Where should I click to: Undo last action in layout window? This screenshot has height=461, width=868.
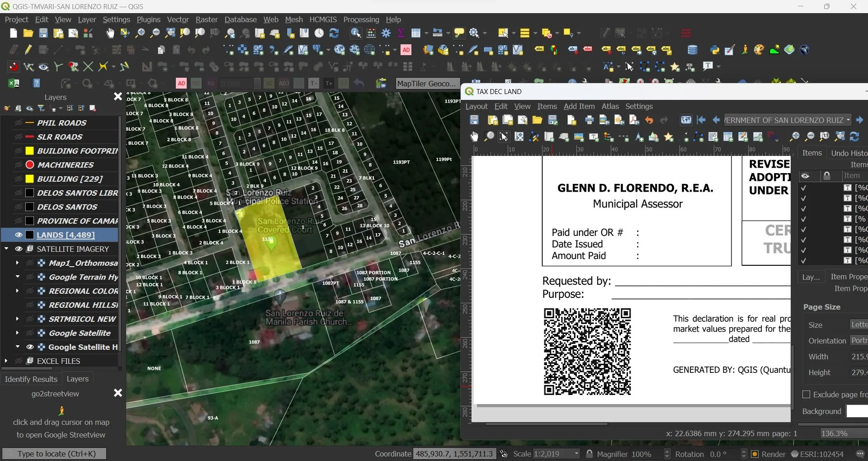point(649,120)
